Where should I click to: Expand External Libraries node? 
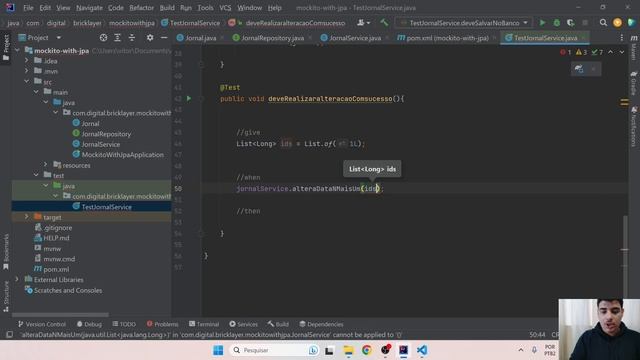point(17,280)
